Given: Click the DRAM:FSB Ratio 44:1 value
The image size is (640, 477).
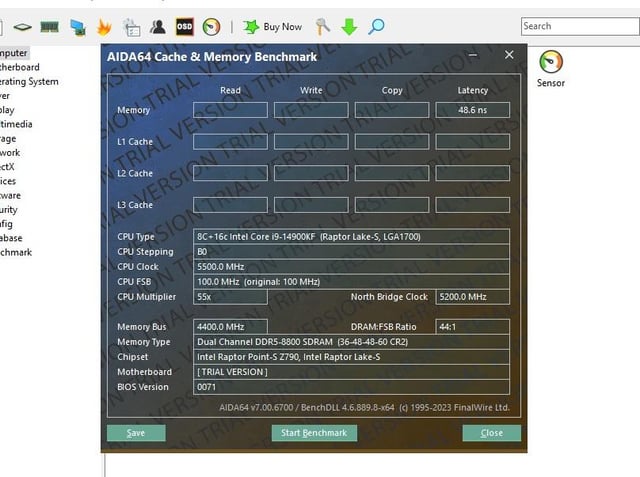Looking at the screenshot, I should [x=472, y=327].
